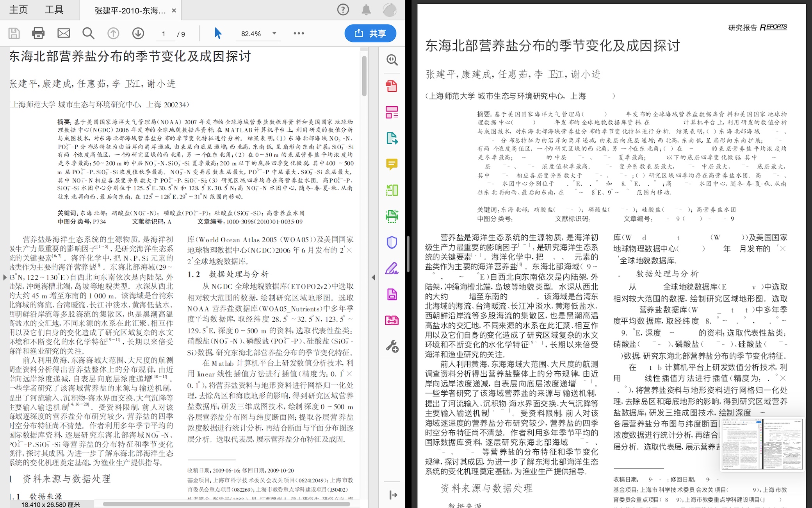
Task: Open the zoom level dropdown at 82.4%
Action: (274, 34)
